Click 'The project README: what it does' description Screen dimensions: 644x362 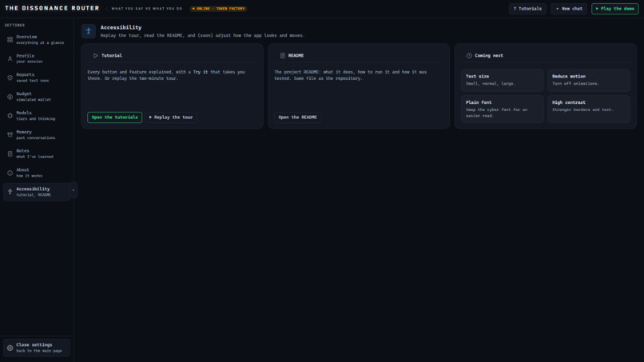click(x=350, y=75)
